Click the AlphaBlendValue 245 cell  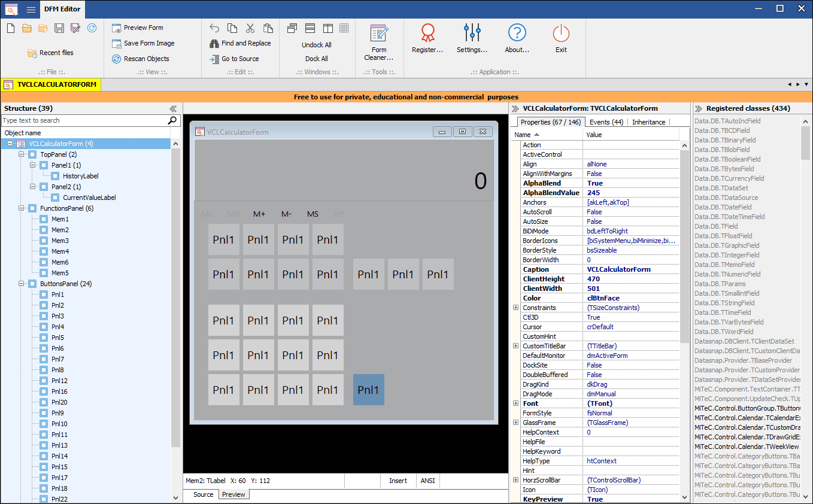pos(632,193)
